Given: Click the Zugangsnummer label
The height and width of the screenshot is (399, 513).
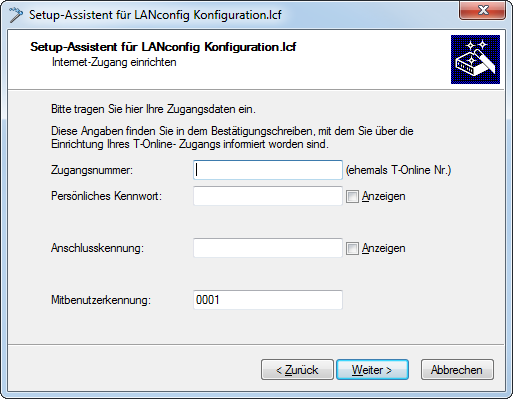Looking at the screenshot, I should (92, 170).
